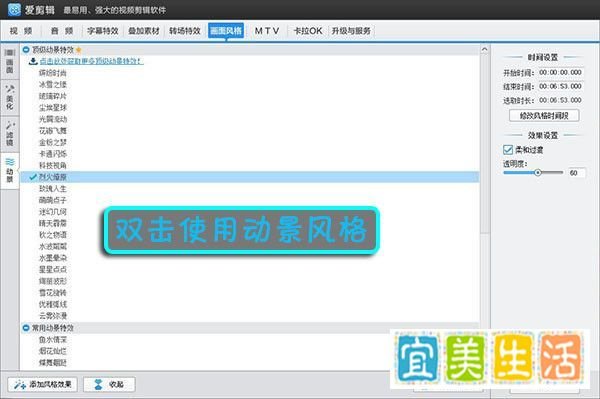Click the 结束时间 field 00:06:53.000

pyautogui.click(x=560, y=86)
